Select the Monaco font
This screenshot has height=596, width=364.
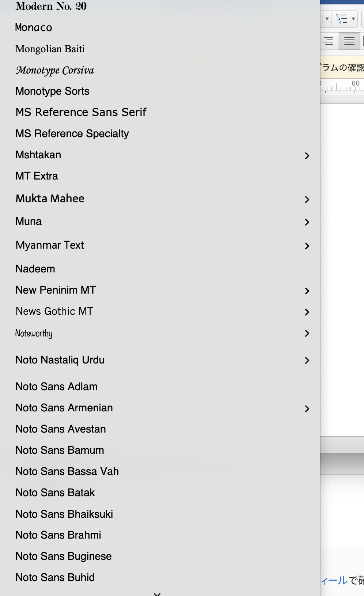point(34,28)
